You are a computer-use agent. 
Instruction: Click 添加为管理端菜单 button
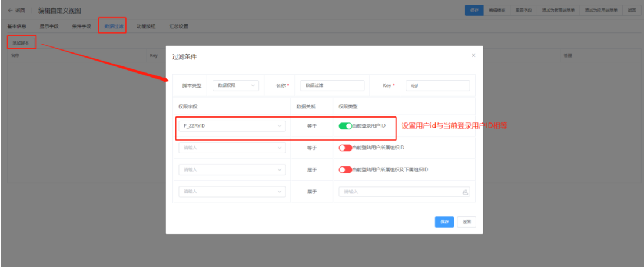coord(558,11)
